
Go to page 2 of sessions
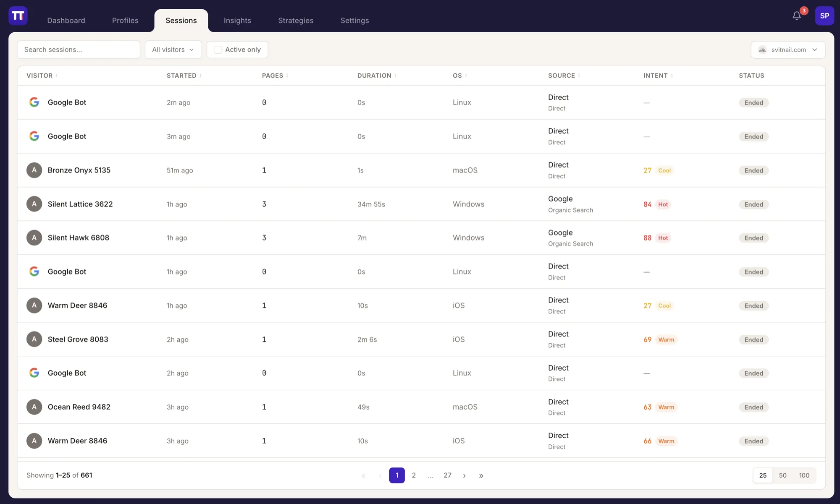[x=414, y=475]
